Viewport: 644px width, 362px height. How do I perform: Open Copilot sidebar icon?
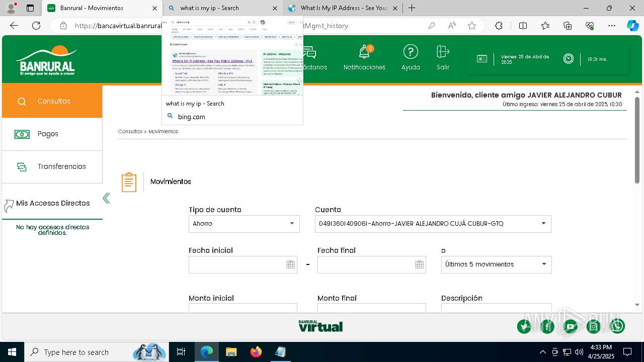[x=632, y=26]
